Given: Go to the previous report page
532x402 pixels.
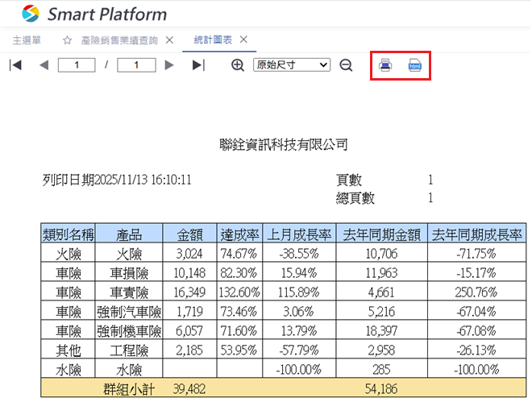Looking at the screenshot, I should coord(44,65).
